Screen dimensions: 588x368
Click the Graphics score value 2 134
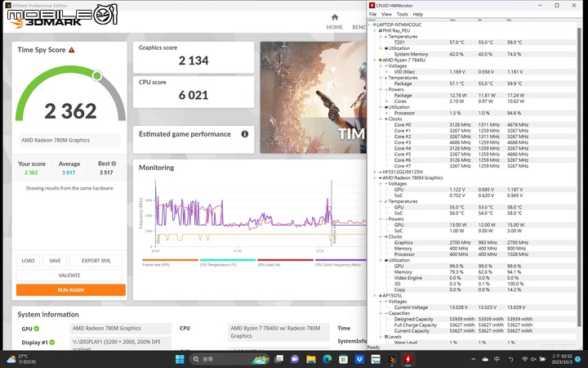tap(194, 61)
